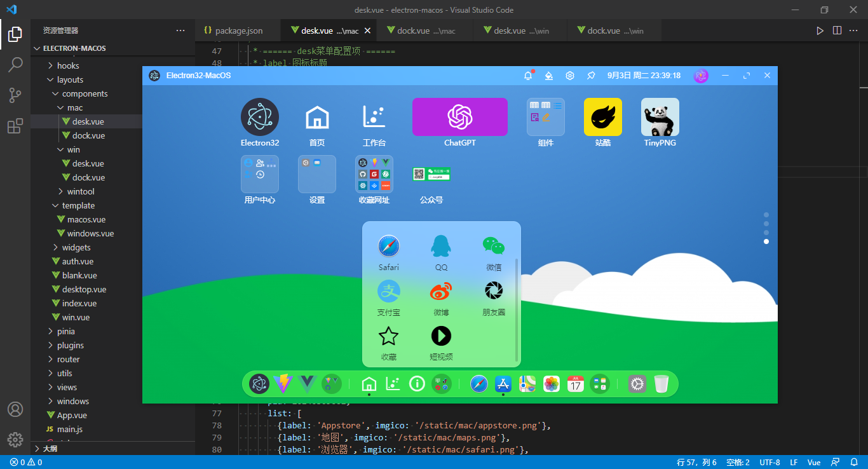Open the Search view in the activity bar

[15, 65]
